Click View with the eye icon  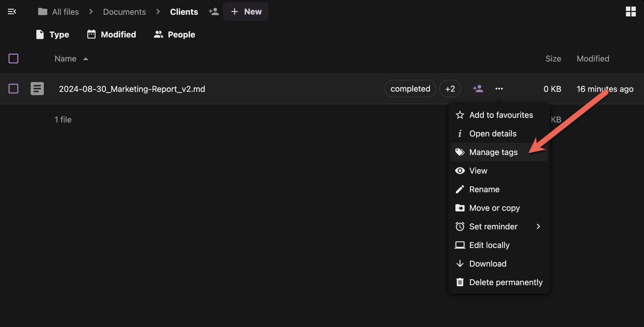coord(478,171)
